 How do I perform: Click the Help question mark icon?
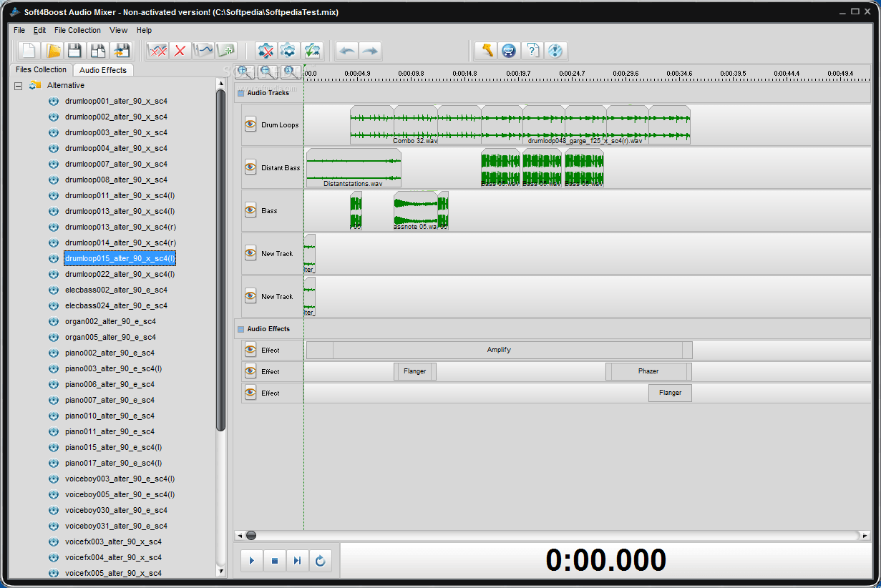click(532, 51)
